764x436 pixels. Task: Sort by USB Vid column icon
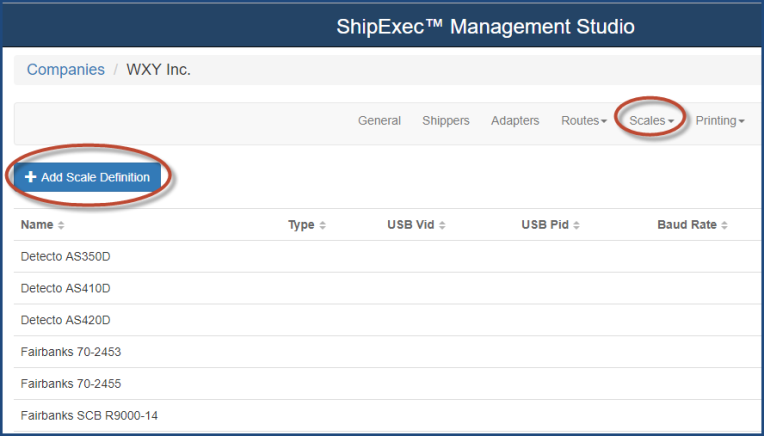coord(442,226)
